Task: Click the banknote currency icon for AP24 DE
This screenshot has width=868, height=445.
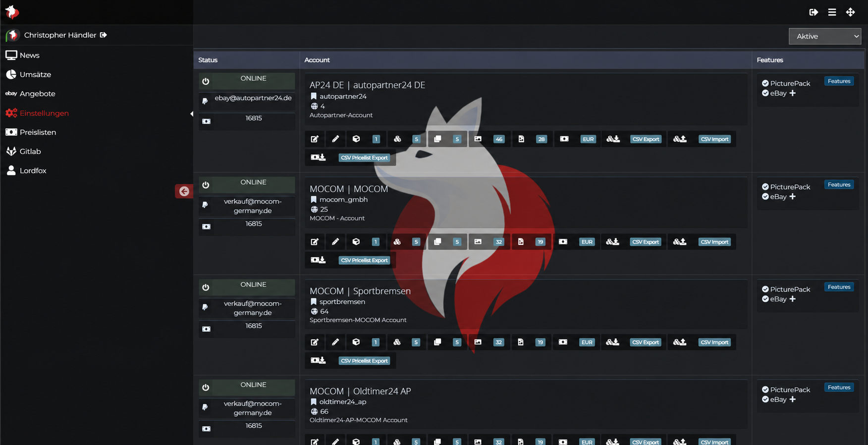Action: [564, 139]
